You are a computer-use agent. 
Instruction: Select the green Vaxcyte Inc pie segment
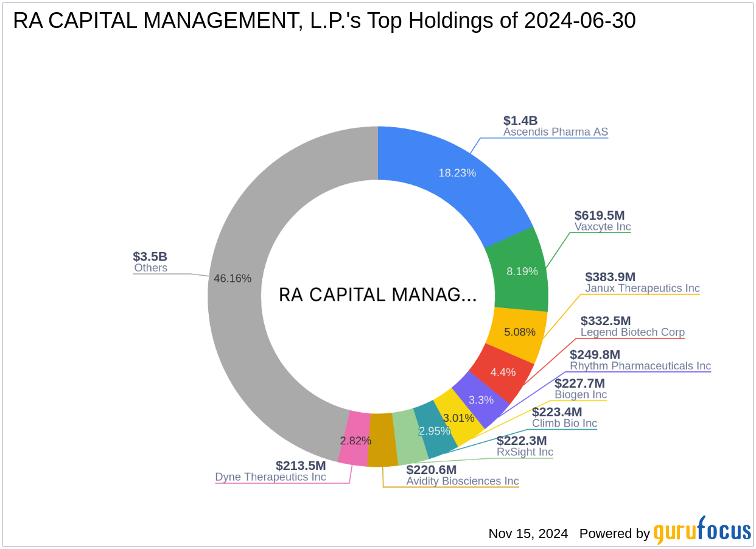[x=520, y=271]
